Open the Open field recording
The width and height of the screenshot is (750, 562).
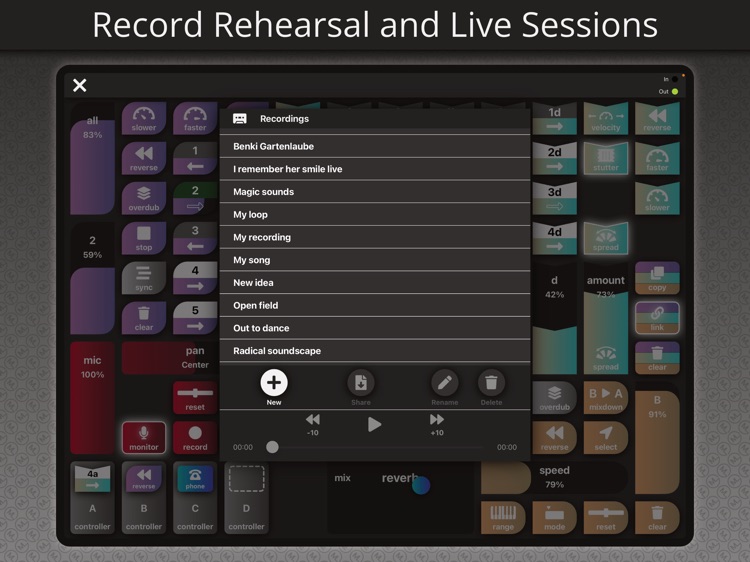pyautogui.click(x=375, y=305)
